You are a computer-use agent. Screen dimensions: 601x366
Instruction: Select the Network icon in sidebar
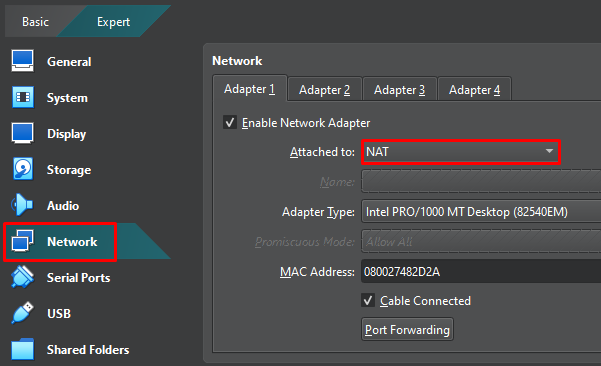(23, 241)
